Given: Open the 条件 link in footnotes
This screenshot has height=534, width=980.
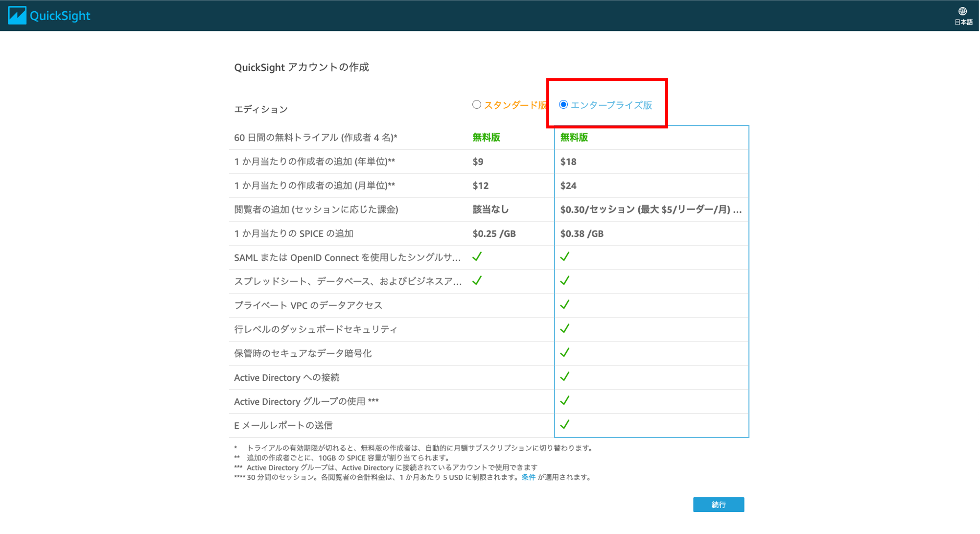Looking at the screenshot, I should (x=528, y=477).
